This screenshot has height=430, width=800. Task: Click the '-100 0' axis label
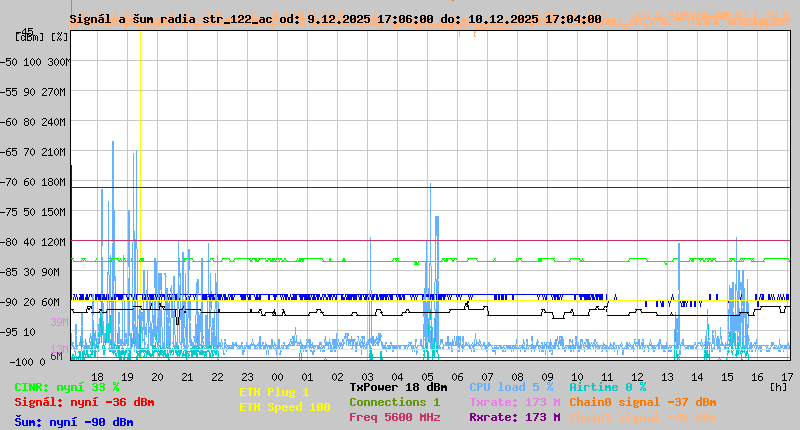click(28, 362)
